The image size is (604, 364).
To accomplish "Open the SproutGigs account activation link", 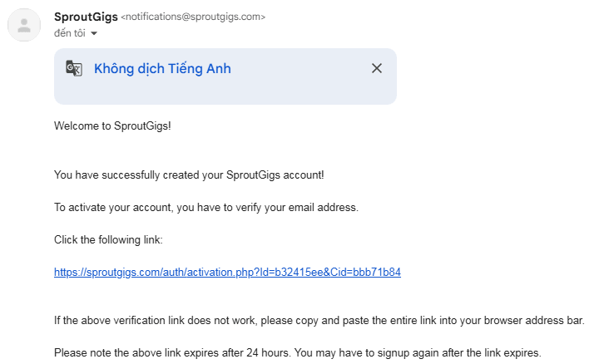I will click(227, 272).
